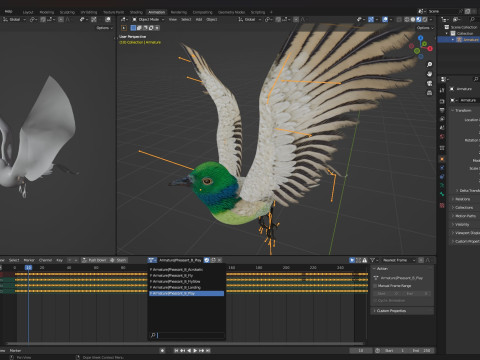Switch to rendered viewport shading
The height and width of the screenshot is (360, 480).
(x=425, y=20)
